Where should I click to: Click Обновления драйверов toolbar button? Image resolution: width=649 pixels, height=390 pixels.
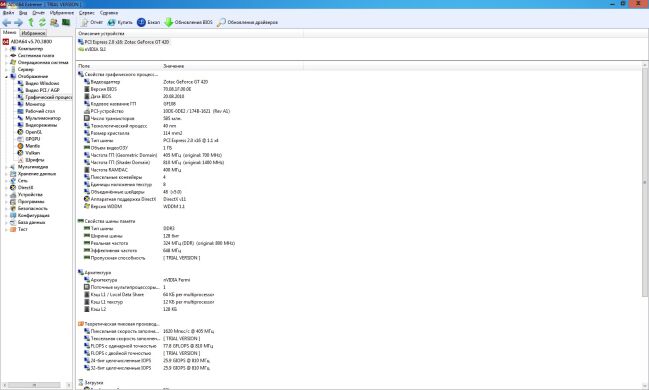pos(247,22)
